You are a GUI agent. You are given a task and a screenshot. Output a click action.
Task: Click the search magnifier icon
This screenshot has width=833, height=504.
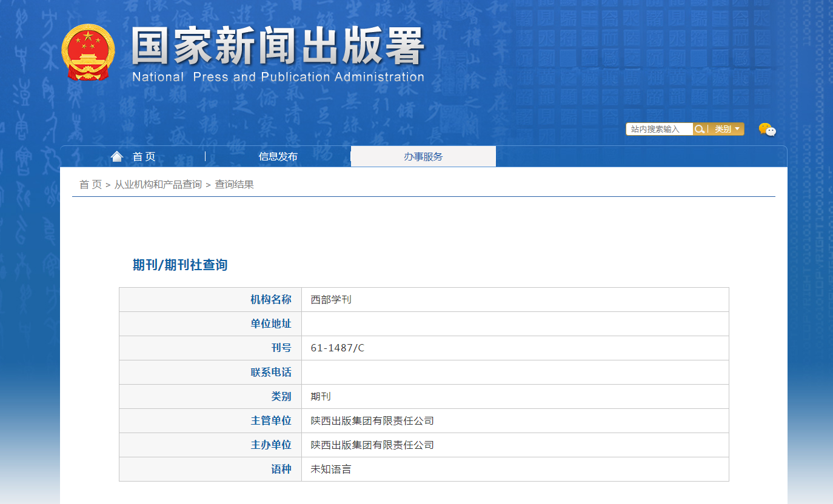[x=700, y=129]
